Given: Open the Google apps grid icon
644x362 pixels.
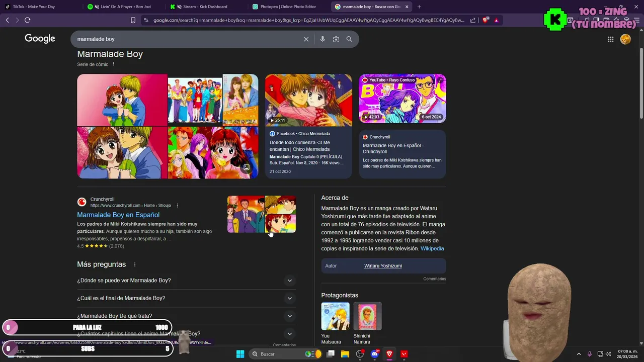Looking at the screenshot, I should click(610, 39).
